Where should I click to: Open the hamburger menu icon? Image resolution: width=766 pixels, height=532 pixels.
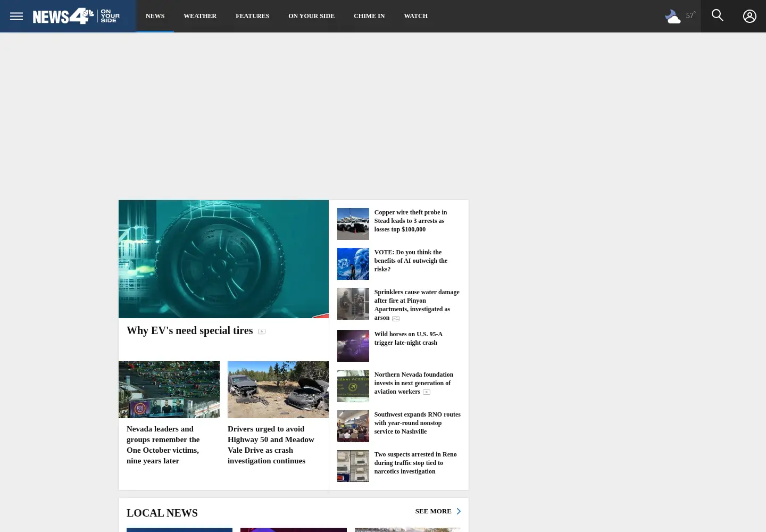click(16, 16)
